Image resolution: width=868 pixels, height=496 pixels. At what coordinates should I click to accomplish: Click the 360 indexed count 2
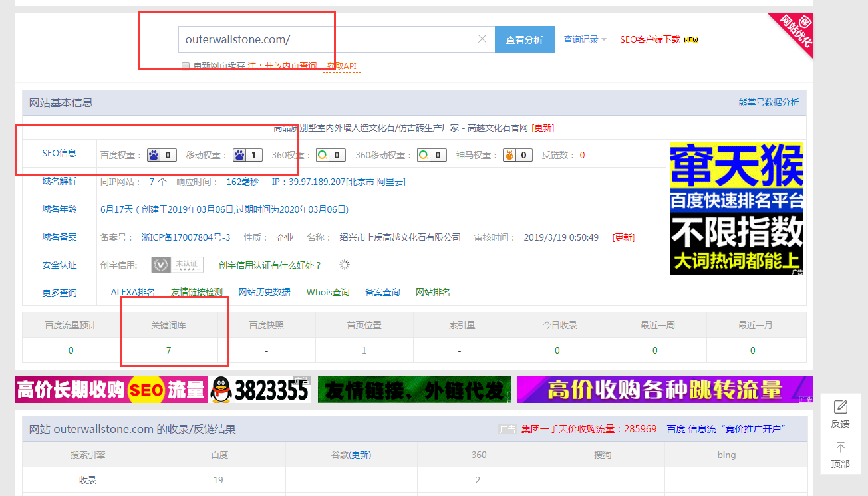[478, 480]
